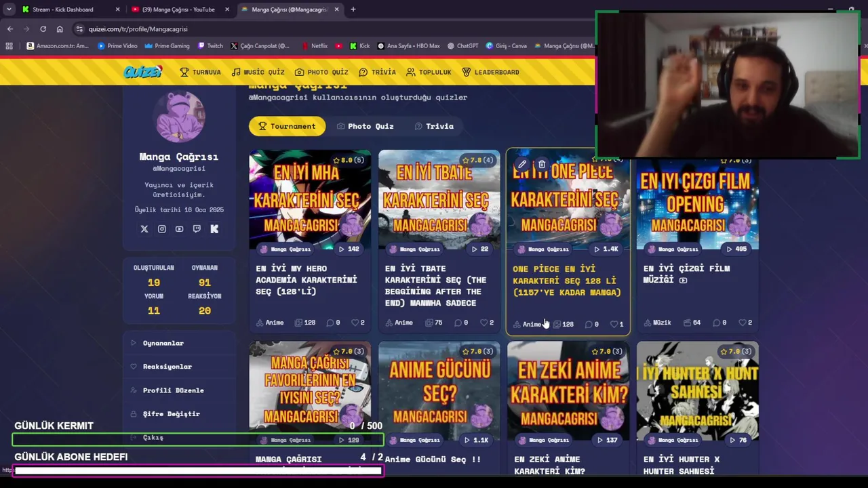Open the Ana Sayfa HBO Max bookmark

408,46
